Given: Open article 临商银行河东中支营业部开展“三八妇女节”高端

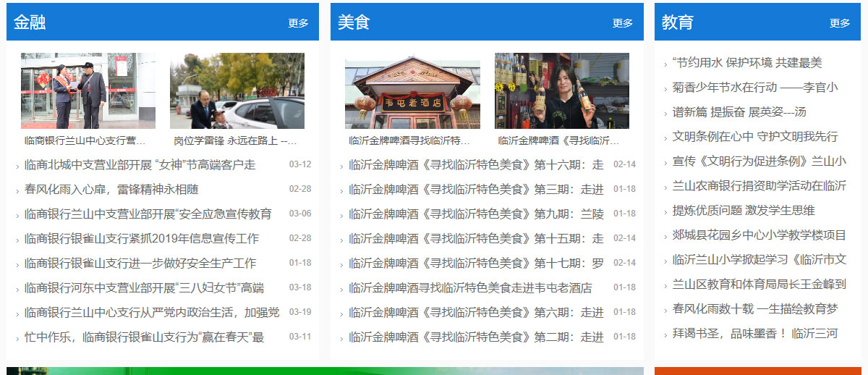Looking at the screenshot, I should point(145,288).
